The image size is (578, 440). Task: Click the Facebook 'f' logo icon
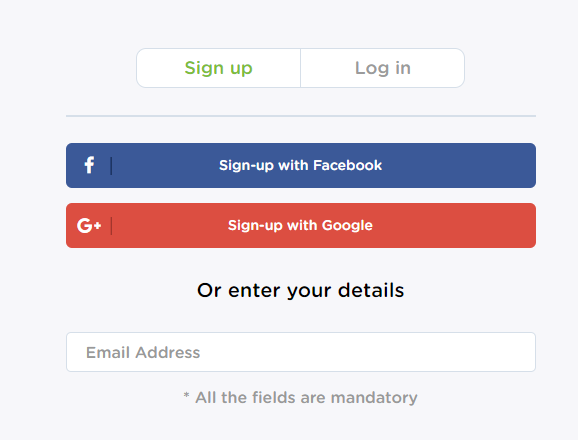(x=89, y=165)
